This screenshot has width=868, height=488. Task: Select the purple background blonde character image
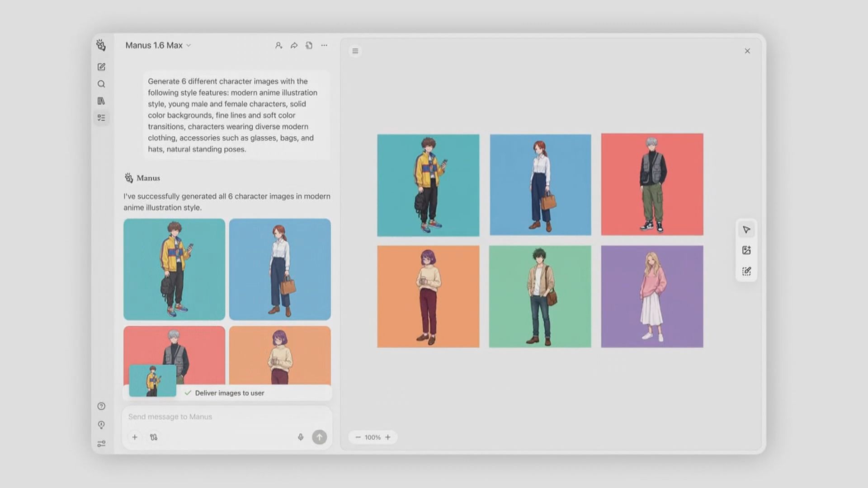652,296
